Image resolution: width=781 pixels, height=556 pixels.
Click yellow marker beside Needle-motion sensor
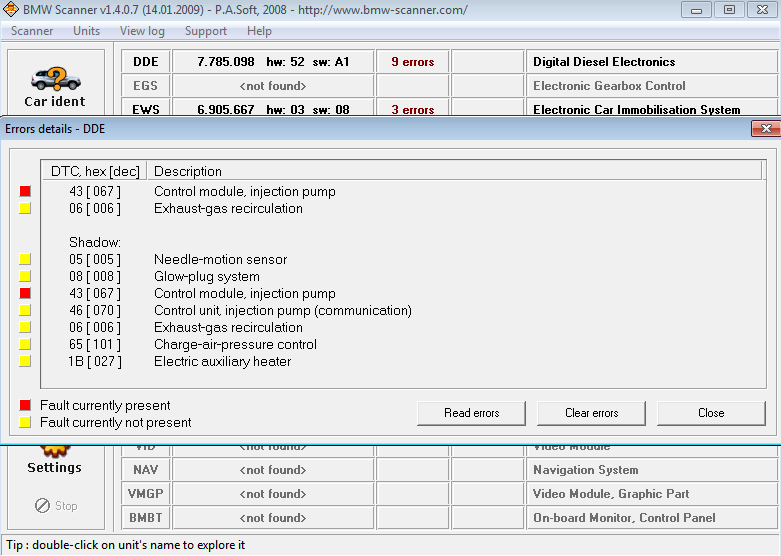point(25,260)
